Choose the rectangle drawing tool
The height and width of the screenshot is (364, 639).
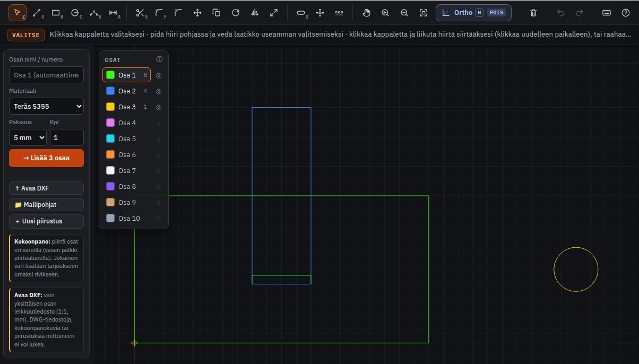pyautogui.click(x=56, y=12)
